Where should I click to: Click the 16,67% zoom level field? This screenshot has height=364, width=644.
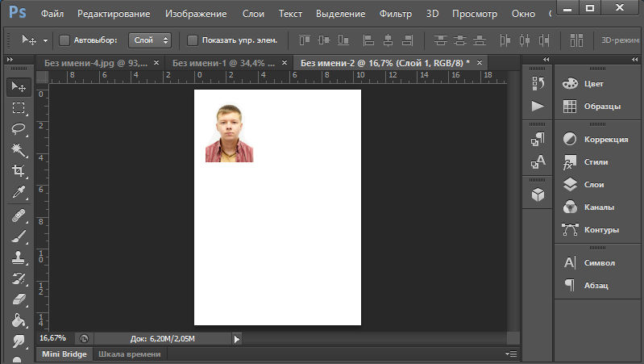click(x=52, y=338)
